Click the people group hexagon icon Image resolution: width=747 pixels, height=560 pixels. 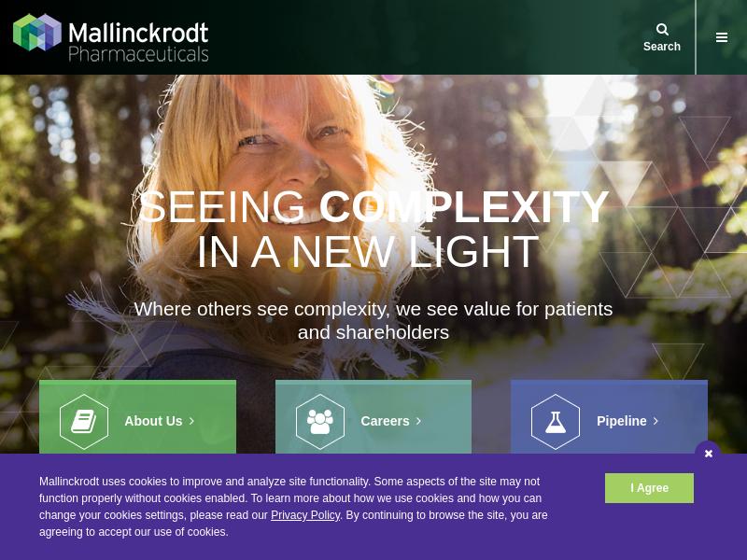pos(320,422)
